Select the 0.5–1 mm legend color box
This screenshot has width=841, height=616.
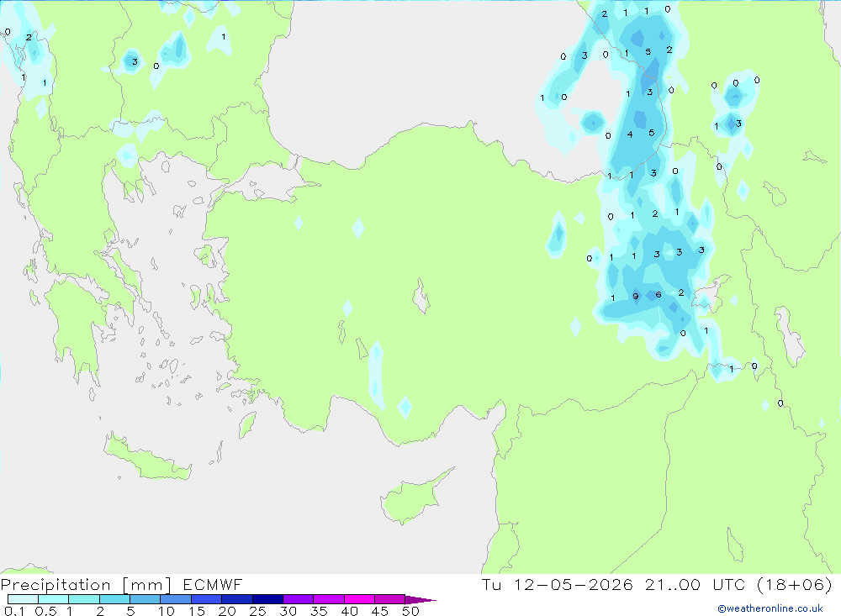(x=54, y=599)
